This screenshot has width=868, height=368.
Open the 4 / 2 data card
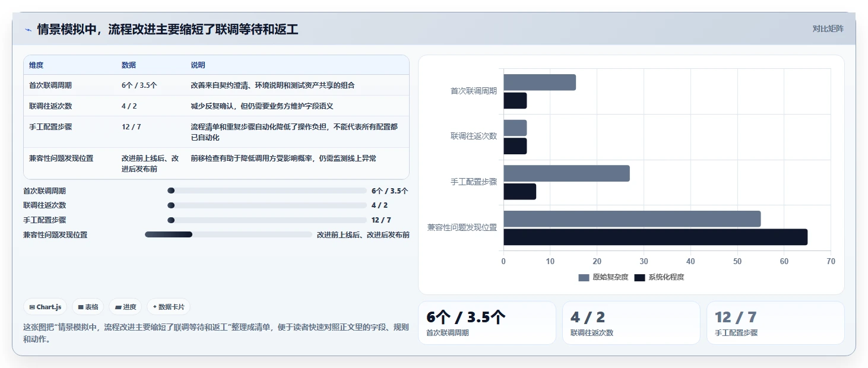pyautogui.click(x=631, y=323)
